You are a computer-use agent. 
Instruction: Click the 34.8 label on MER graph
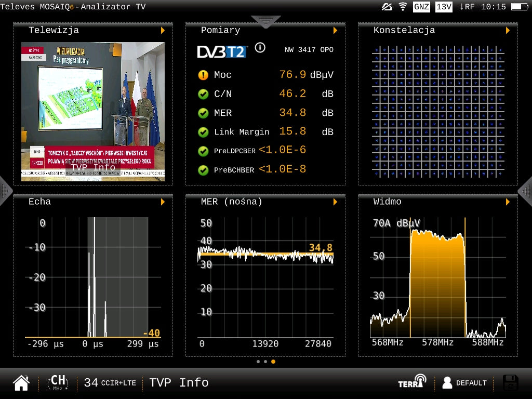321,247
